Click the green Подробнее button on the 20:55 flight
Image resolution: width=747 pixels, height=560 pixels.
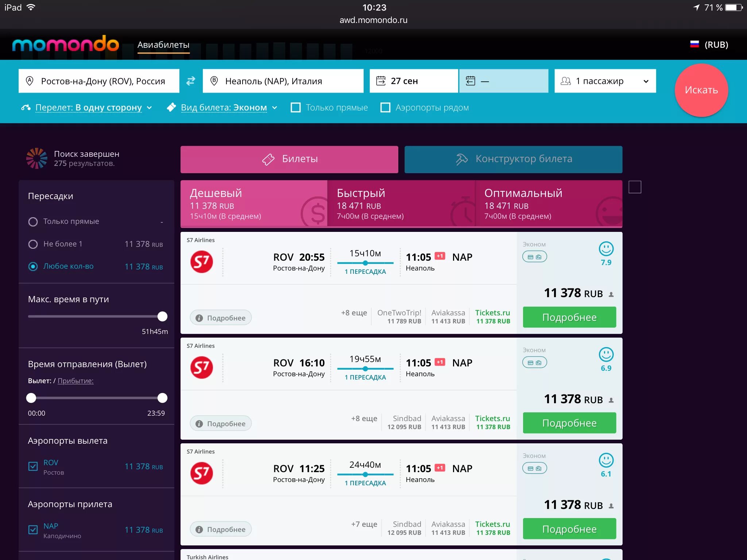[x=569, y=317]
